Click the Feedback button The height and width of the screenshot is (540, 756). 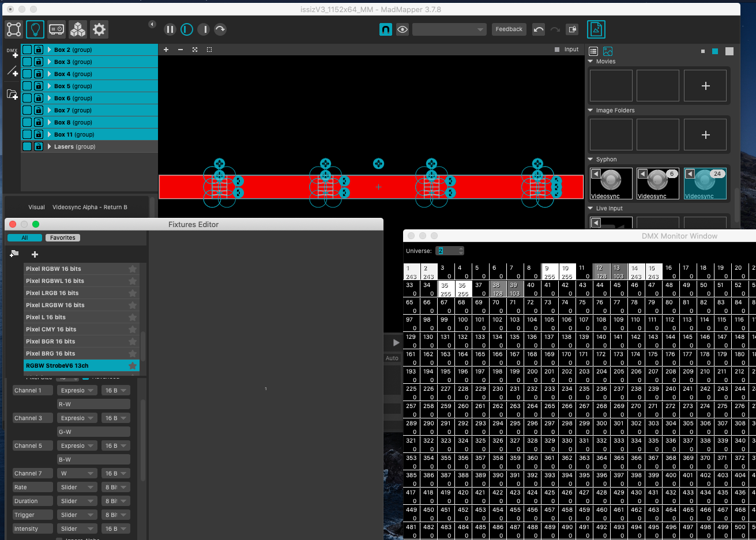(509, 29)
